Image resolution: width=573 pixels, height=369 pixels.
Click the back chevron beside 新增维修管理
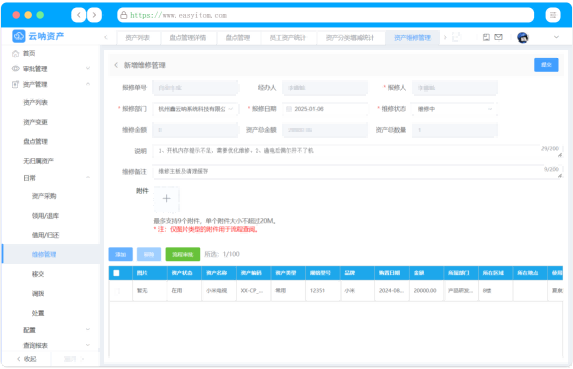pos(116,65)
